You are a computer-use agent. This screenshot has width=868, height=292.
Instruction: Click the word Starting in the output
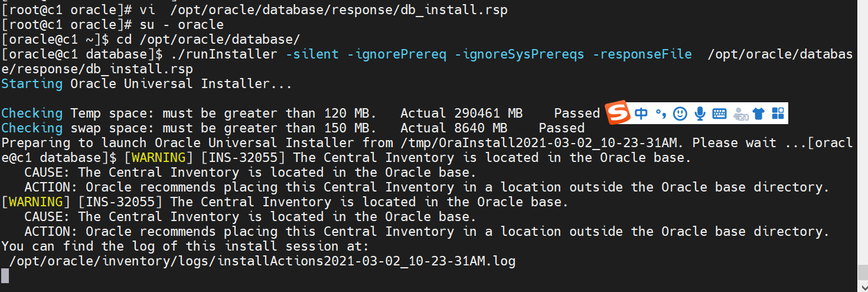(32, 84)
